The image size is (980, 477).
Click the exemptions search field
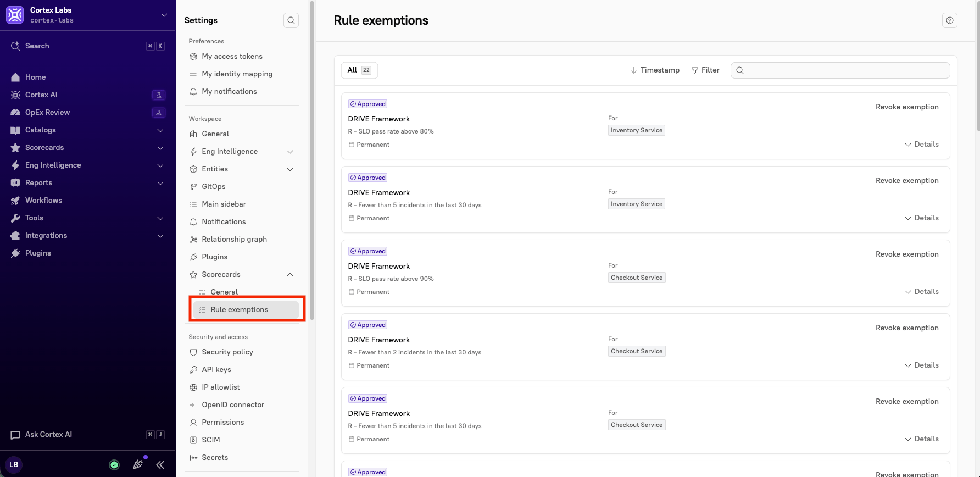(x=840, y=70)
